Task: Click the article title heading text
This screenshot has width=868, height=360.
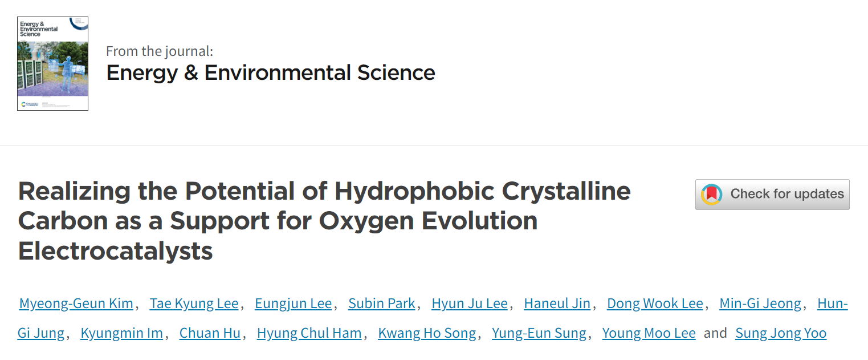Action: coord(324,221)
